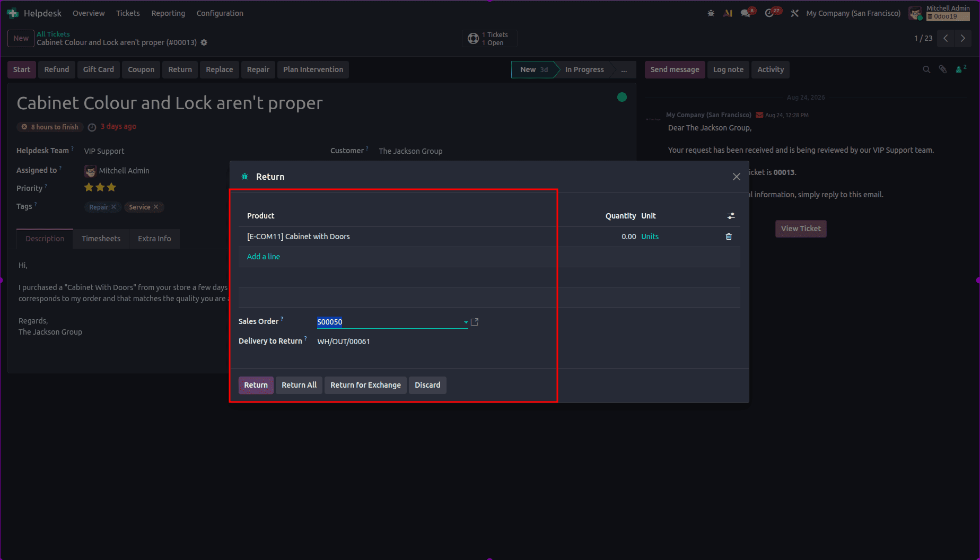Go to the previous ticket arrow
The image size is (980, 560).
tap(946, 38)
